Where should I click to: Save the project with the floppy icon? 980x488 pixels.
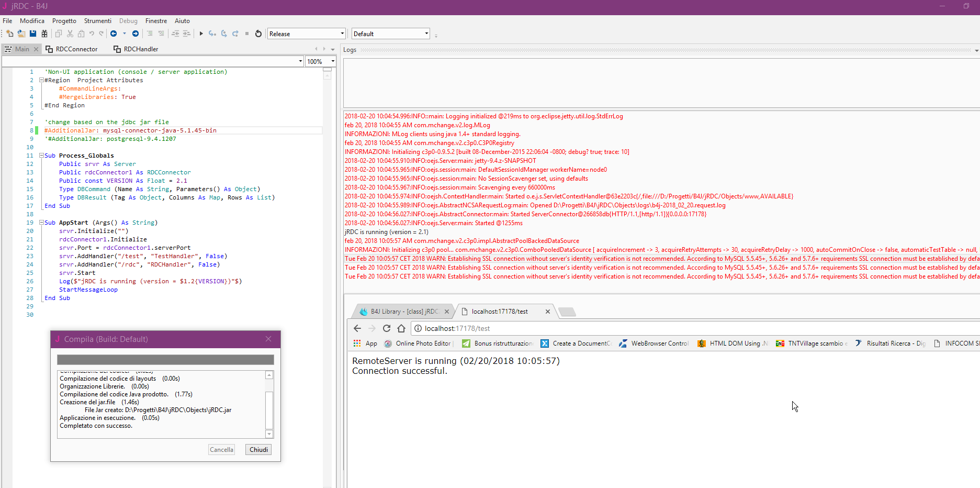coord(33,34)
